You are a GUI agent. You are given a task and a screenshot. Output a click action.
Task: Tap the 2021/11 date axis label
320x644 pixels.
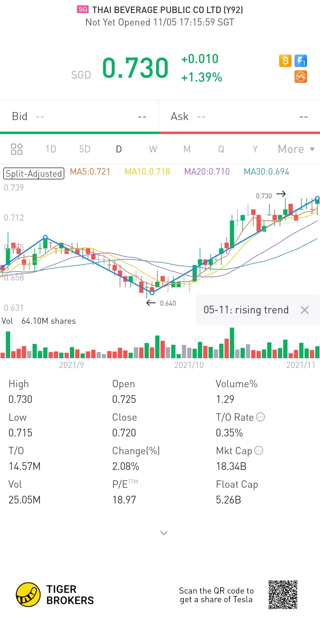[x=301, y=365]
